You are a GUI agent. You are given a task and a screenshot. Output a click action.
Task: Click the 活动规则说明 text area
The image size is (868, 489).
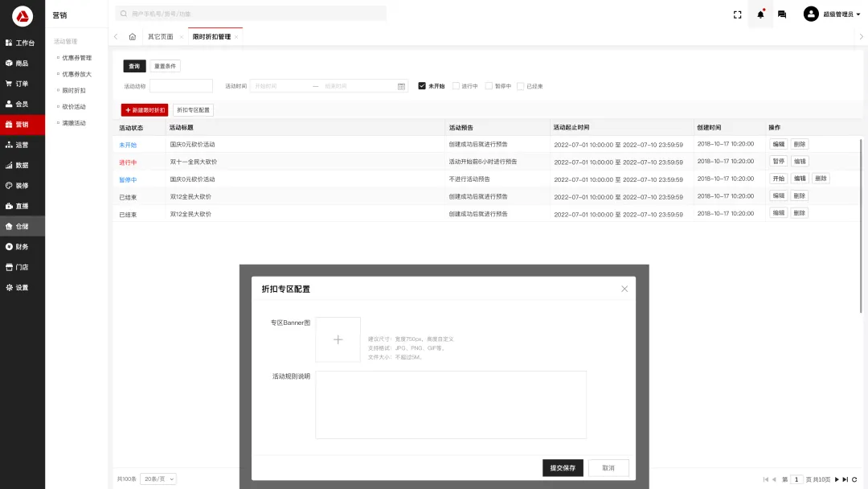click(451, 405)
